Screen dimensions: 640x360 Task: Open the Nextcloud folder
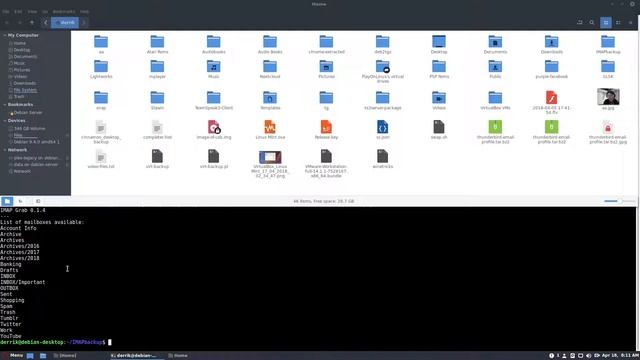[x=270, y=69]
